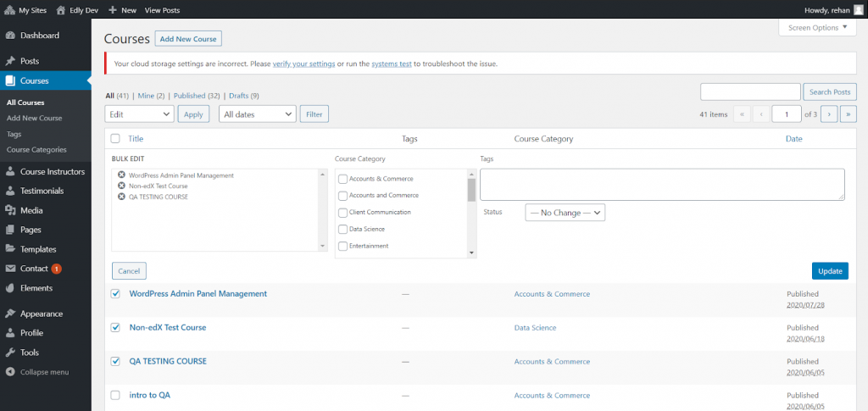Uncheck the QA TESTING COURSE row
This screenshot has height=411, width=868.
point(115,361)
